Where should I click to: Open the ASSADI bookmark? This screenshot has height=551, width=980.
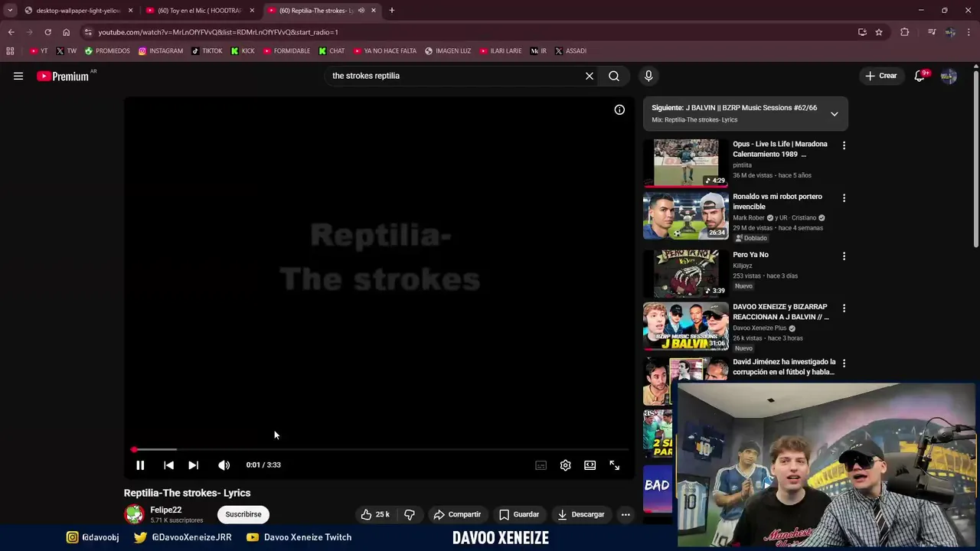[570, 51]
